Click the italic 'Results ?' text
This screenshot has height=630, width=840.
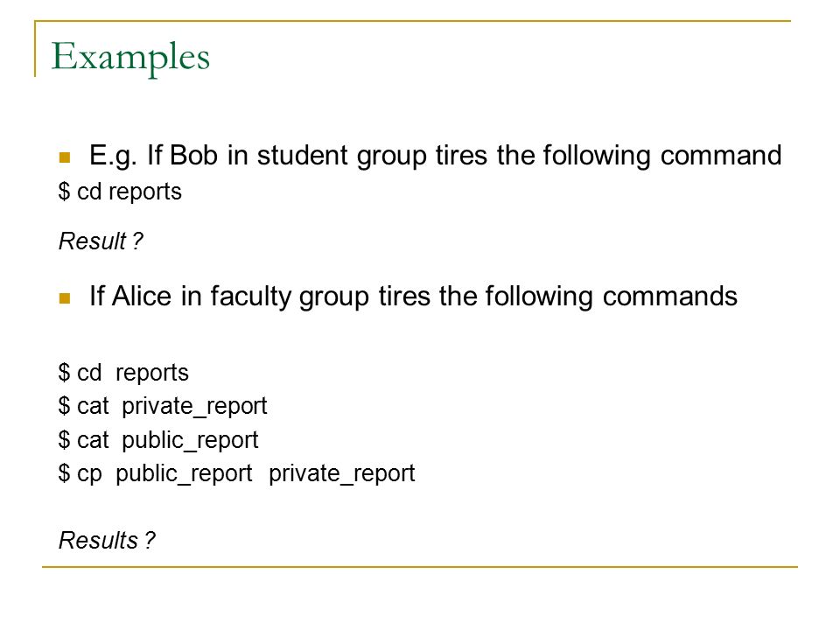(x=107, y=540)
